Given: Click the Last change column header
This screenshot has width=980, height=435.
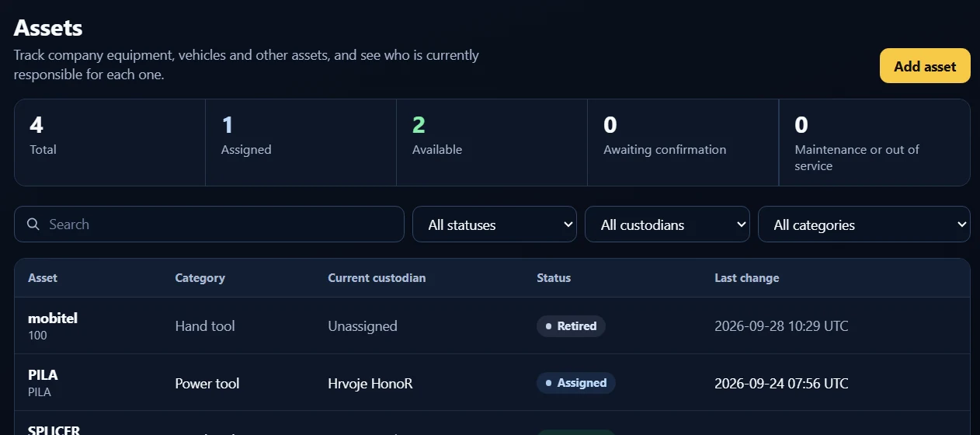Looking at the screenshot, I should pyautogui.click(x=747, y=278).
